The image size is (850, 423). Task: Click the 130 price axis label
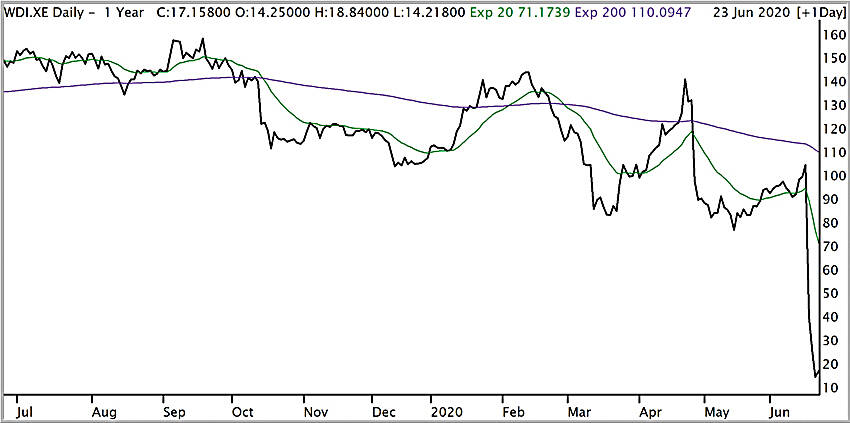(834, 106)
